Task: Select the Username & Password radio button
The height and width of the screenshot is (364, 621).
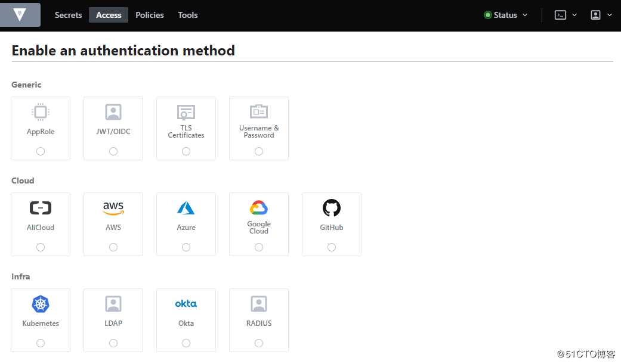Action: pyautogui.click(x=259, y=151)
